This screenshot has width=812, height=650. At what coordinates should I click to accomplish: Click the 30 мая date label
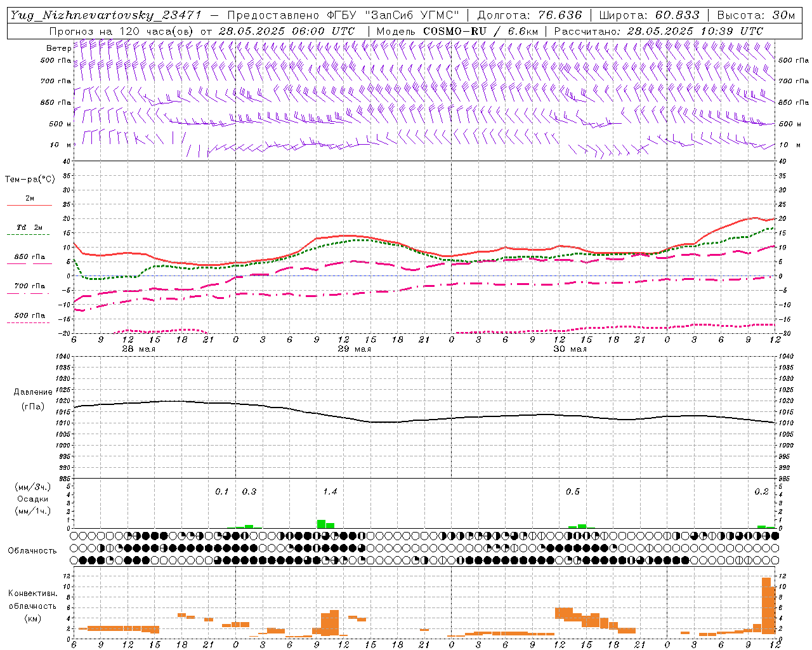tap(570, 349)
